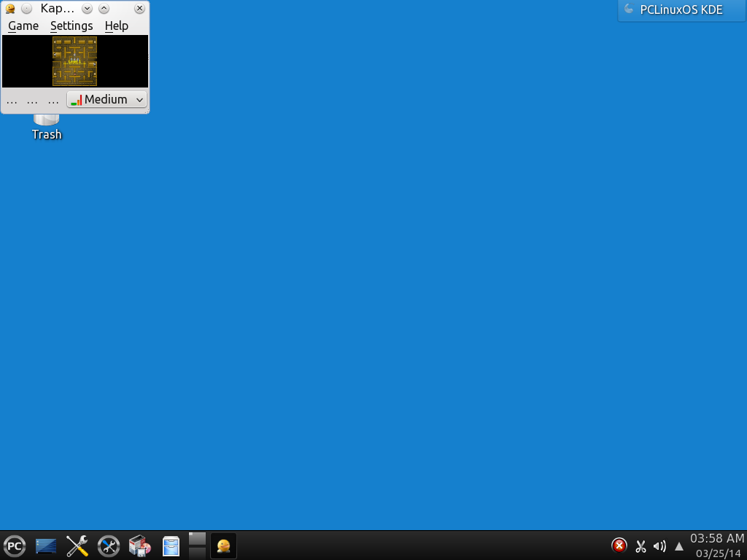Open the Help menu in Kapman
Viewport: 747px width, 560px height.
click(117, 26)
